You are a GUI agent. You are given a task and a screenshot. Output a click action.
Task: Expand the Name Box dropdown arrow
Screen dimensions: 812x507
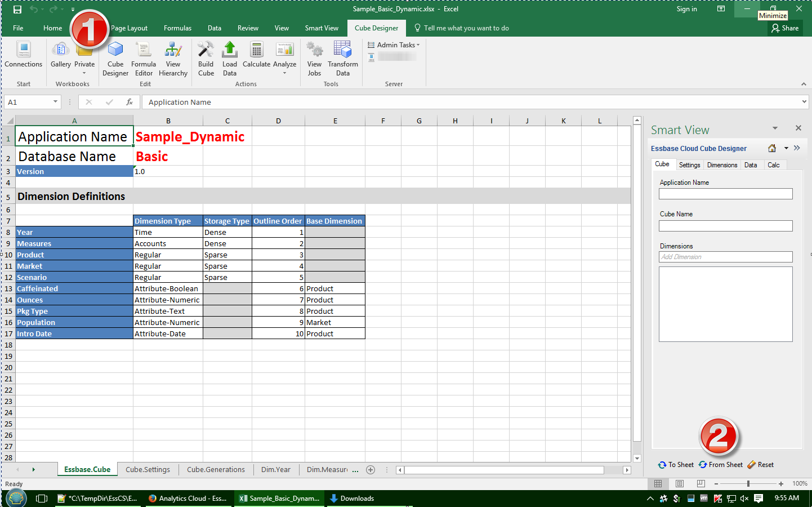[x=55, y=102]
